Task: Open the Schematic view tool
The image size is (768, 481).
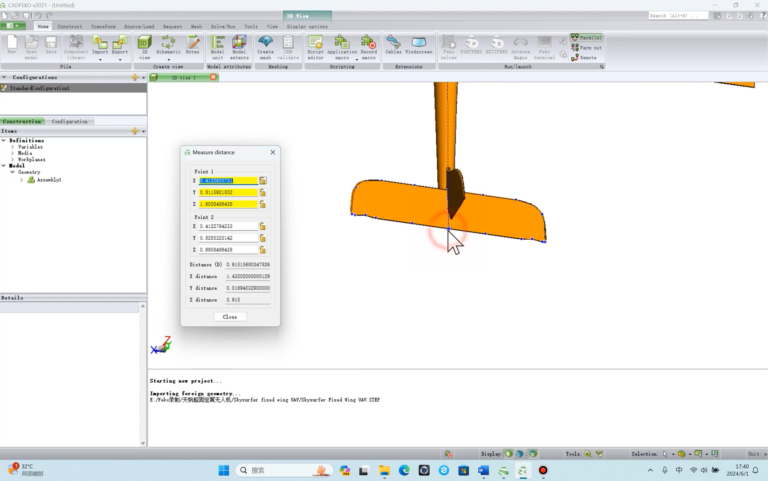Action: coord(168,45)
